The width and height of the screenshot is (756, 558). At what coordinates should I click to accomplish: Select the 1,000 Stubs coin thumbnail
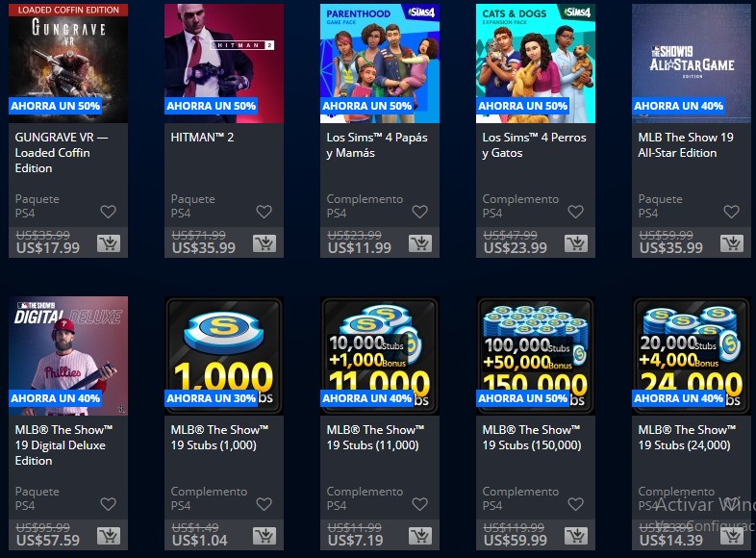(x=224, y=356)
